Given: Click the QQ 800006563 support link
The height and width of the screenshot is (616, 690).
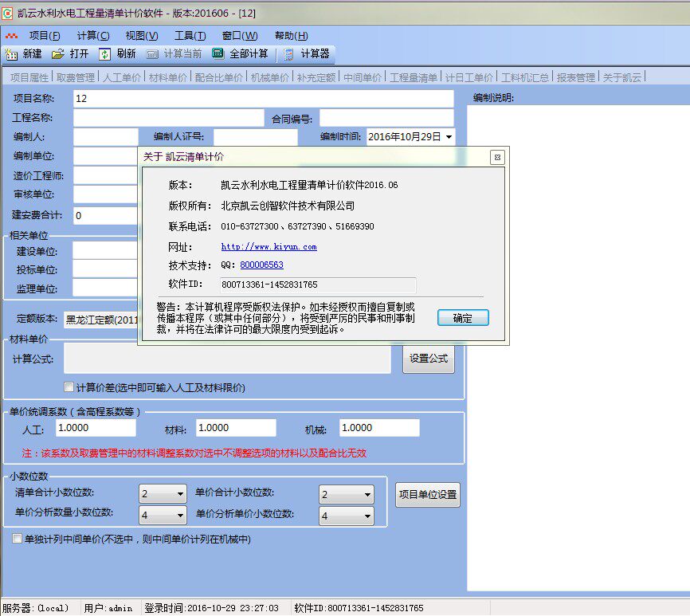Looking at the screenshot, I should (x=261, y=265).
